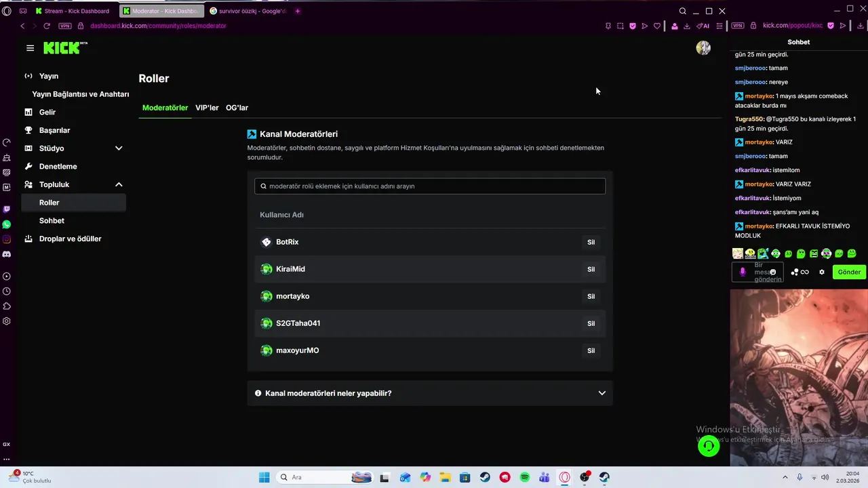
Task: Open Instagram in the Opera sidebar
Action: (x=7, y=239)
